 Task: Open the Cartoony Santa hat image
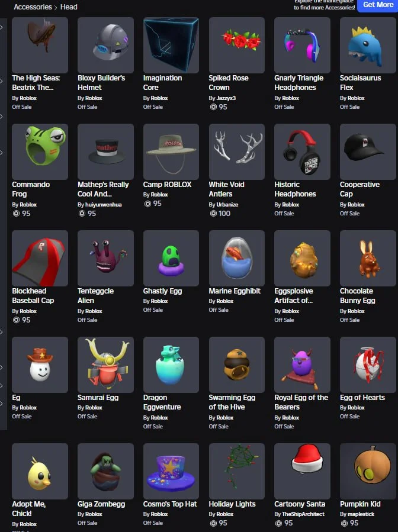tap(302, 471)
